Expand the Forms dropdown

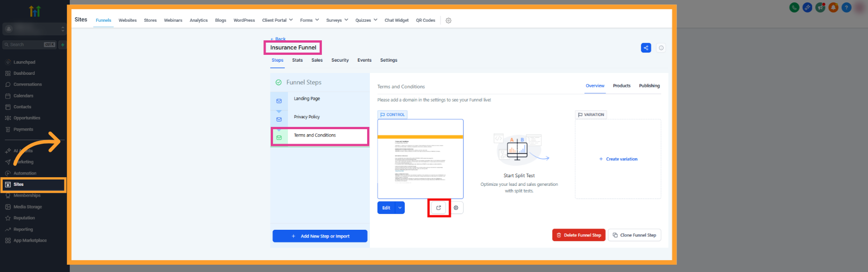[x=317, y=20]
